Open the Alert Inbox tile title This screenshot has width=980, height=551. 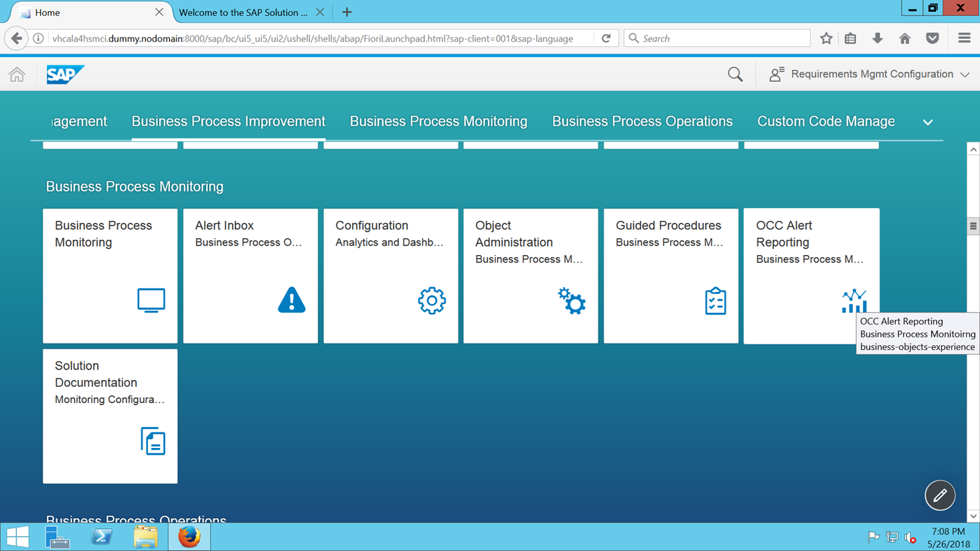coord(224,226)
